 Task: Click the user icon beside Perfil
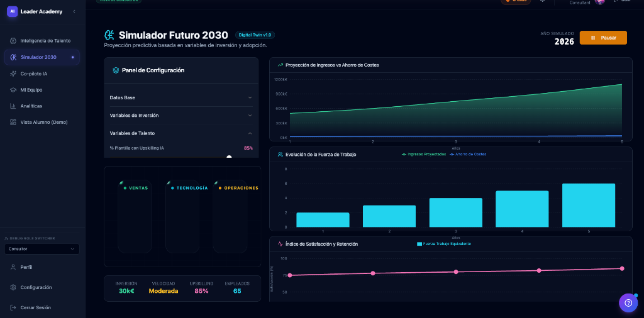click(13, 267)
